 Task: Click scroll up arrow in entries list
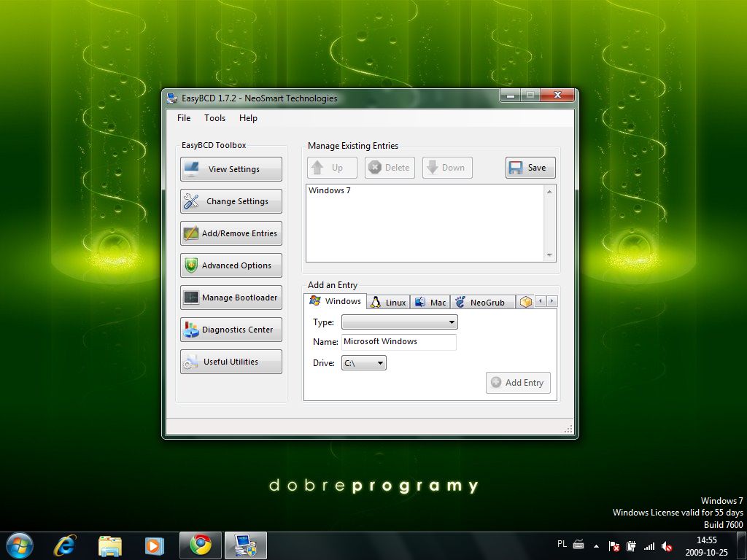[549, 192]
